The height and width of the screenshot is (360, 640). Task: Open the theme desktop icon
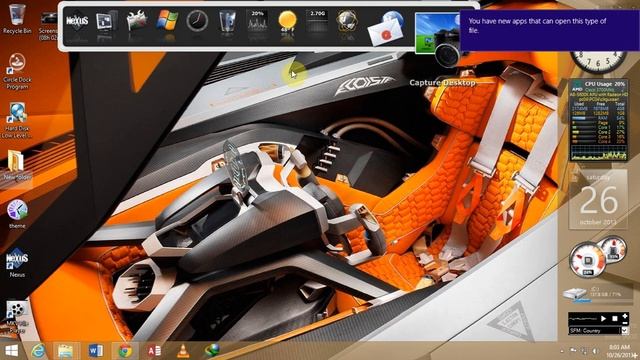tap(17, 214)
